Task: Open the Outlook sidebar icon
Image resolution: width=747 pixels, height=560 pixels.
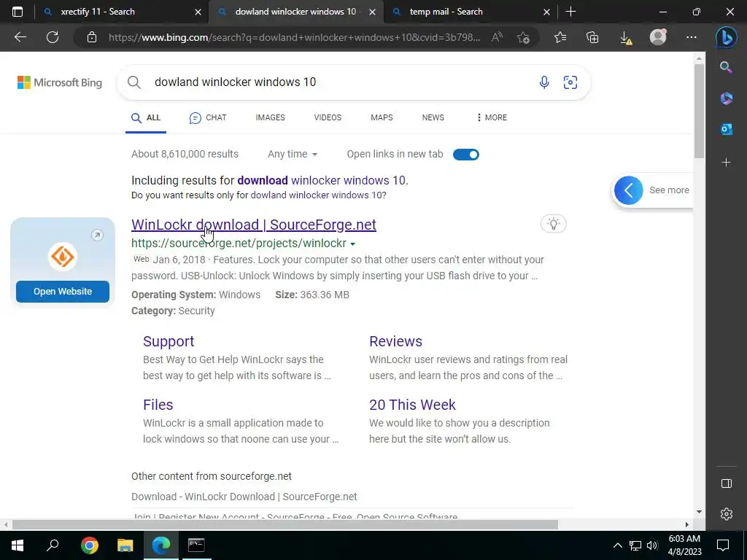Action: 726,129
